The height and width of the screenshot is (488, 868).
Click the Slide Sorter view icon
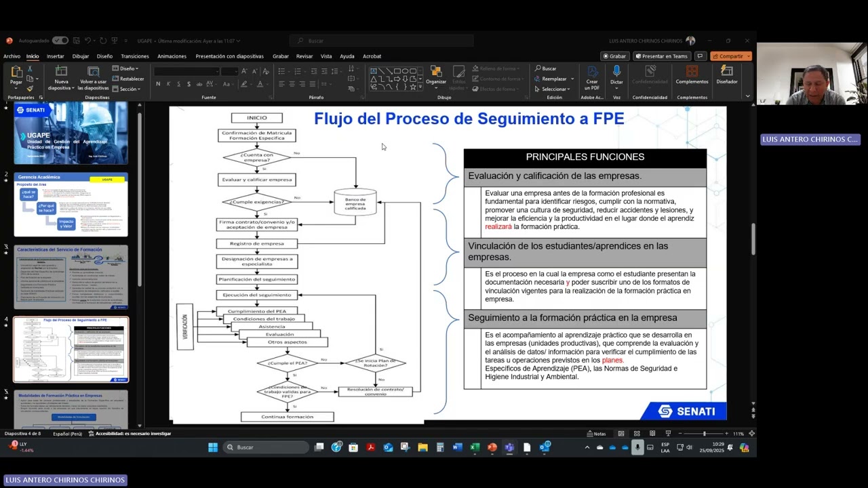click(637, 434)
